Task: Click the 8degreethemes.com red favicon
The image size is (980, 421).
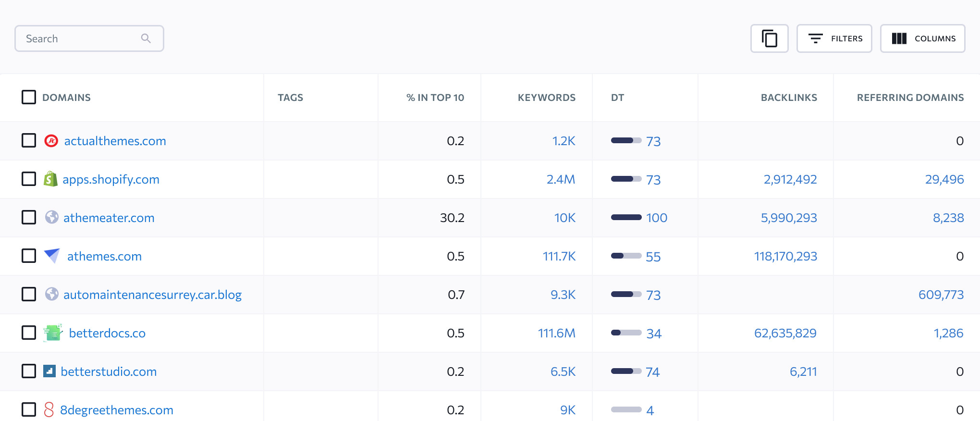Action: pyautogui.click(x=49, y=409)
